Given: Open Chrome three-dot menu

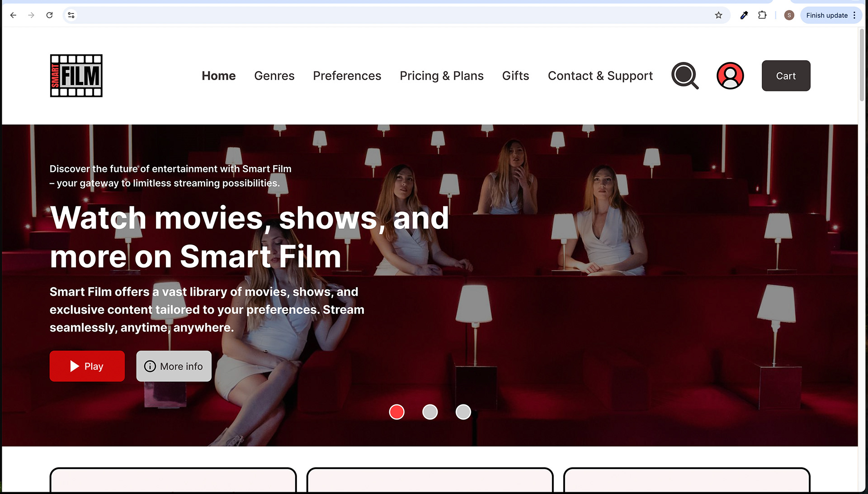Looking at the screenshot, I should point(854,15).
